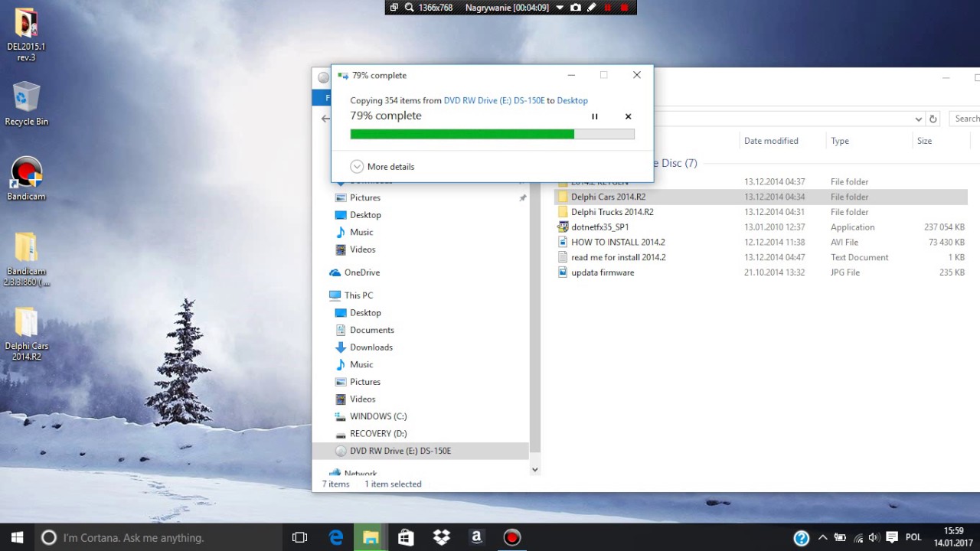The image size is (980, 551).
Task: Select Videos under Quick access
Action: (x=362, y=249)
